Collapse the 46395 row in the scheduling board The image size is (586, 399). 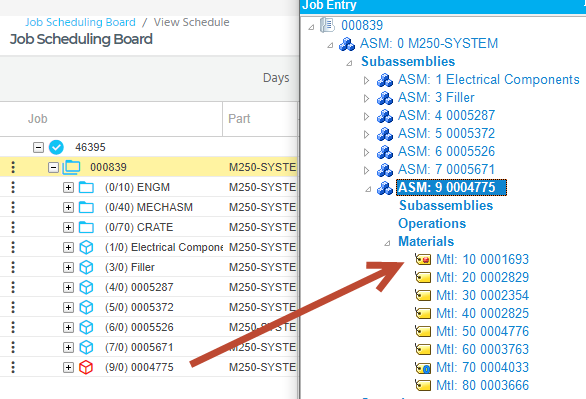pyautogui.click(x=38, y=147)
